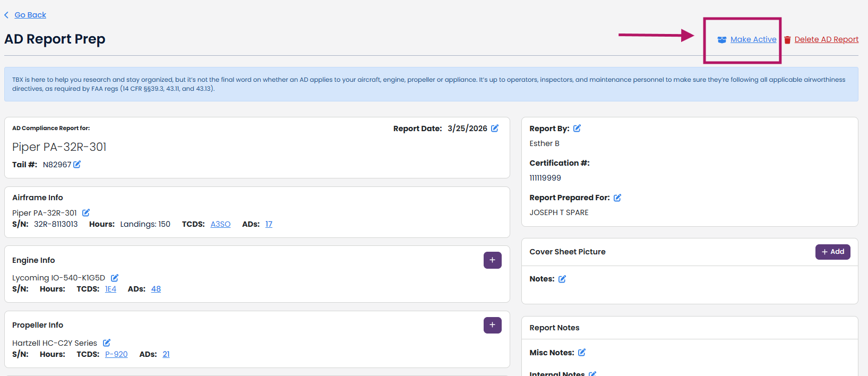
Task: Edit the Lycoming IO-540-K1G5D engine
Action: click(115, 278)
